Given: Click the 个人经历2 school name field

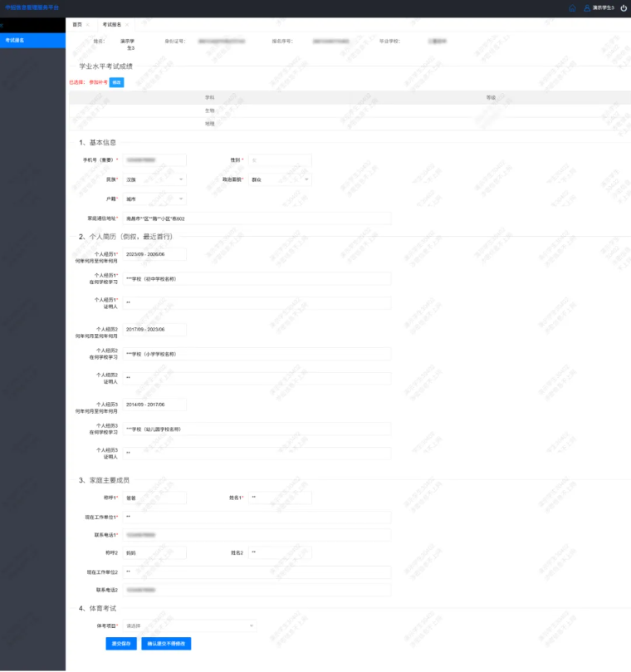Looking at the screenshot, I should pyautogui.click(x=257, y=354).
